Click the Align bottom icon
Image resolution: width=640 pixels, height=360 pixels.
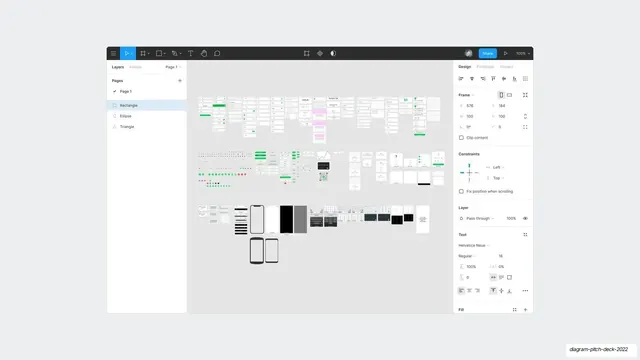tap(514, 79)
